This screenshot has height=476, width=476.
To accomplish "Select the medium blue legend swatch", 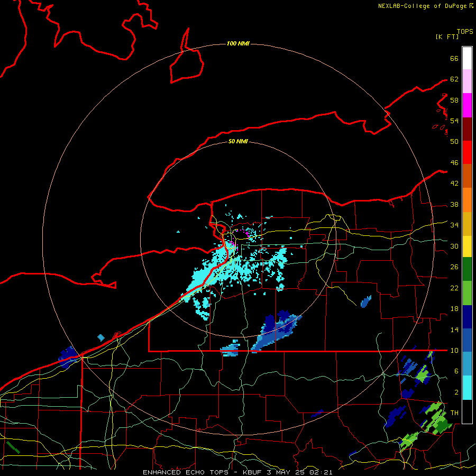I will [x=467, y=340].
